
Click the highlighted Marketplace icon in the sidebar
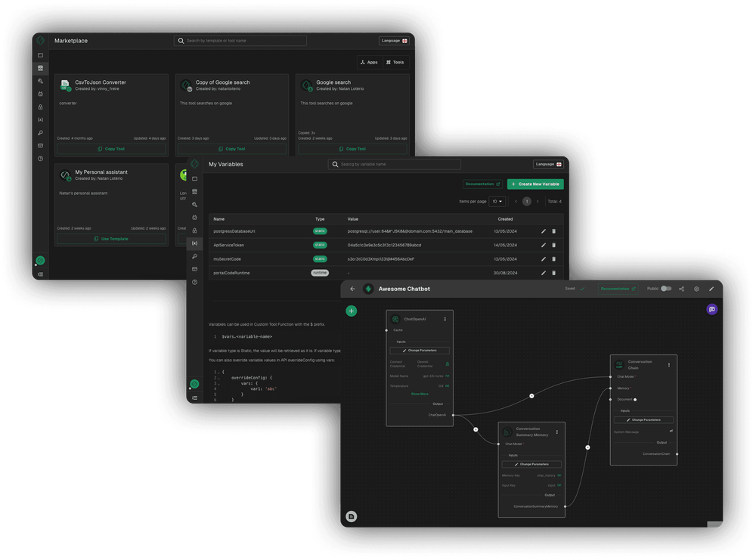point(40,68)
